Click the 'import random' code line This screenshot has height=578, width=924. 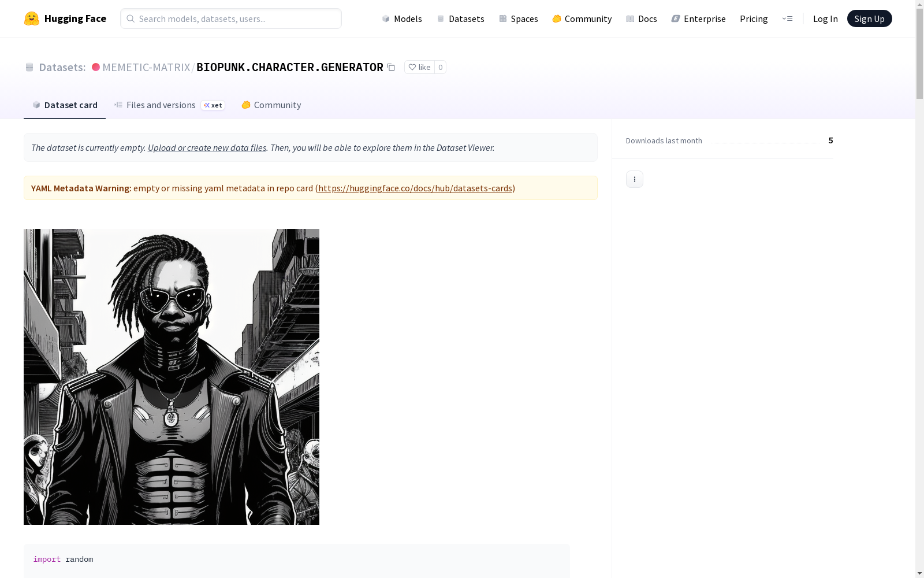point(63,559)
